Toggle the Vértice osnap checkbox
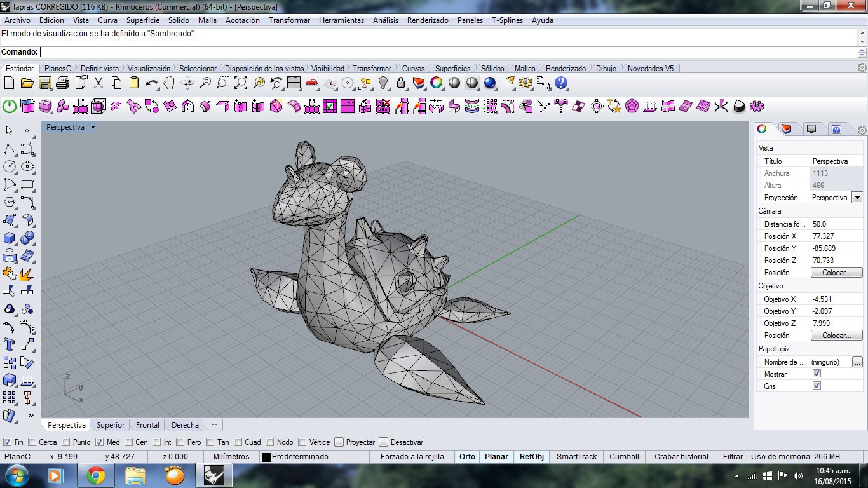This screenshot has width=868, height=488. 302,442
